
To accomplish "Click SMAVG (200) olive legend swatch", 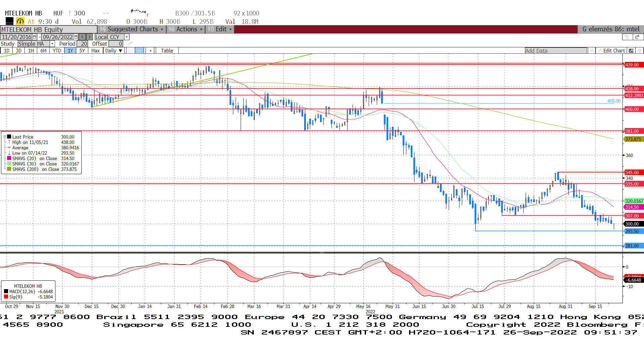I will [x=9, y=169].
